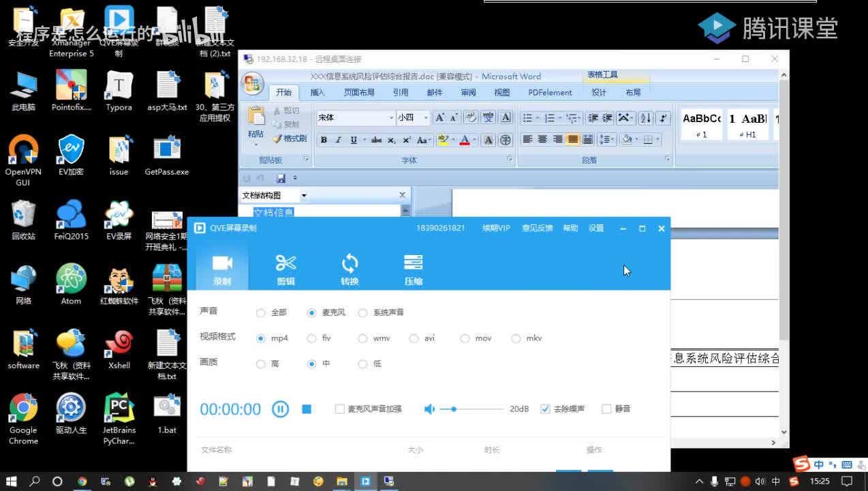Apply superscript formatting in Word

407,140
